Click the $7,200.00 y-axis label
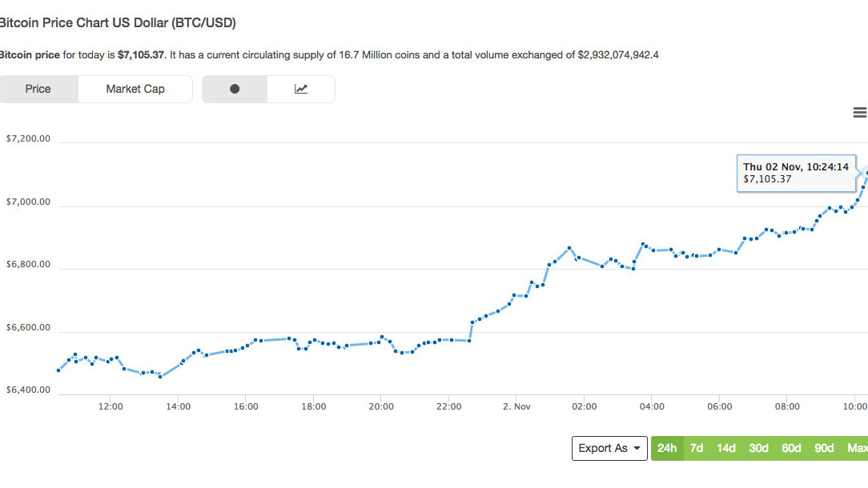This screenshot has height=488, width=868. (28, 138)
